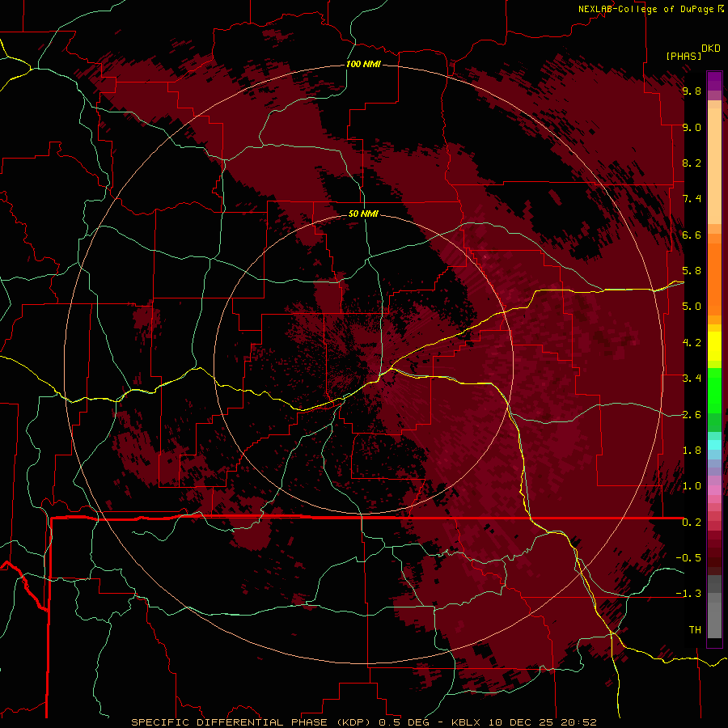Click the yellow segment of the color bar
The image size is (728, 728).
714,346
